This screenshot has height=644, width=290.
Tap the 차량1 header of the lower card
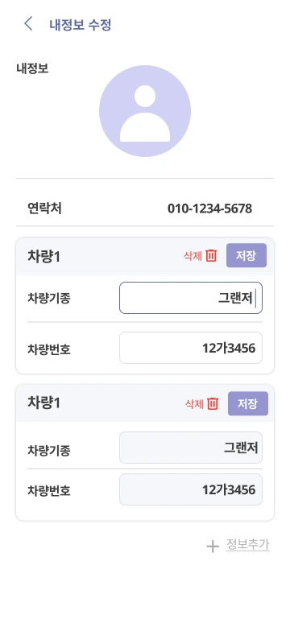point(44,403)
